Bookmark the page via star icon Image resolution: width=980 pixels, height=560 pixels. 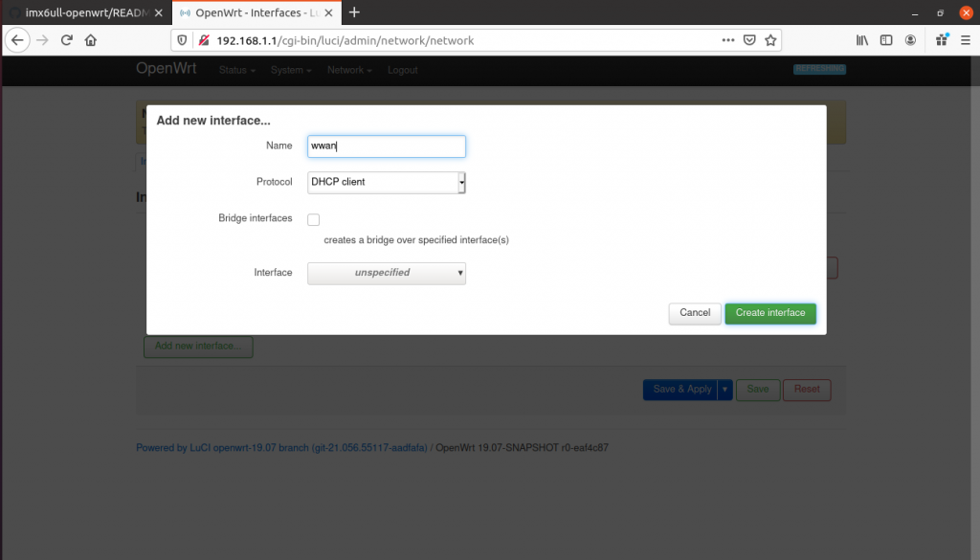771,40
